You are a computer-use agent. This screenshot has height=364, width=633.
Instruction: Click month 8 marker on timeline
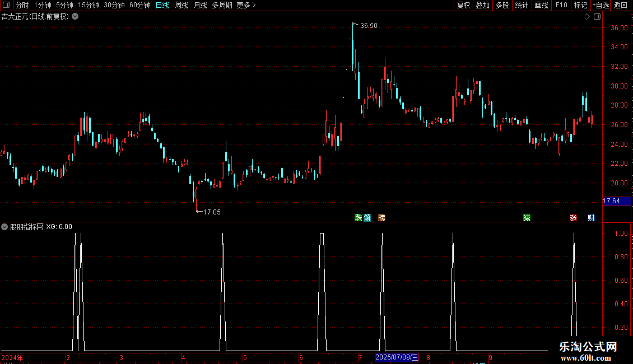(x=428, y=357)
